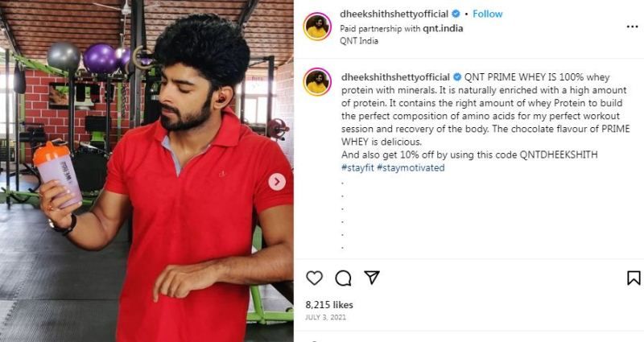The width and height of the screenshot is (644, 342).
Task: Click dheekshithshettyofficial username in the caption
Action: click(x=395, y=77)
